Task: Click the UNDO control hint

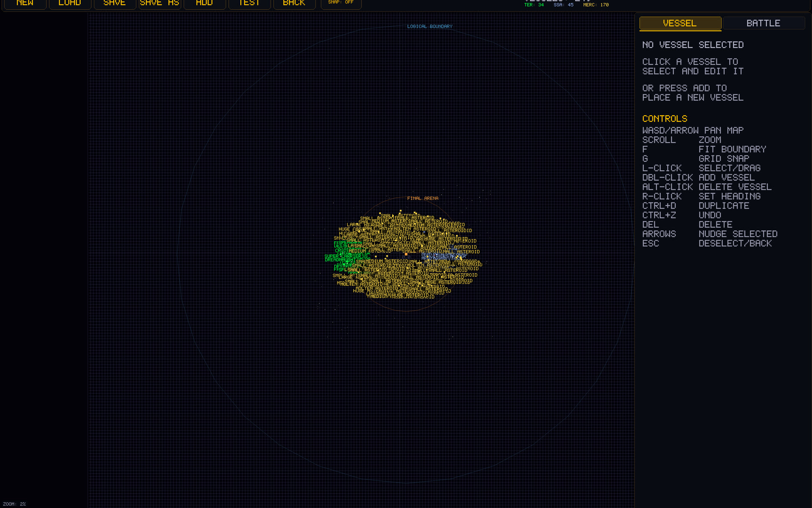Action: click(x=710, y=215)
